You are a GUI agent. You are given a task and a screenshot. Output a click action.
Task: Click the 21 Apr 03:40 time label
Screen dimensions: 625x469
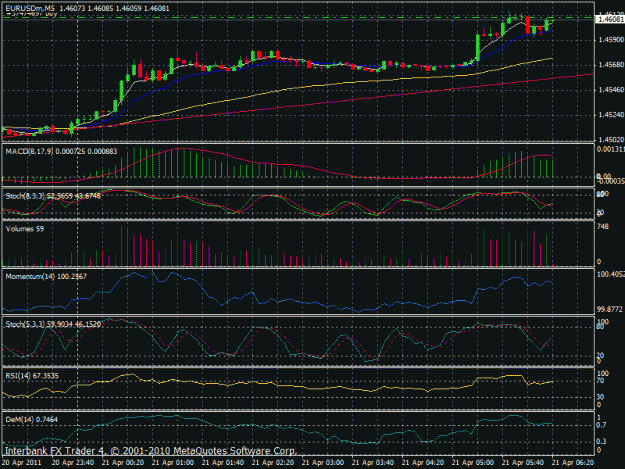(373, 463)
